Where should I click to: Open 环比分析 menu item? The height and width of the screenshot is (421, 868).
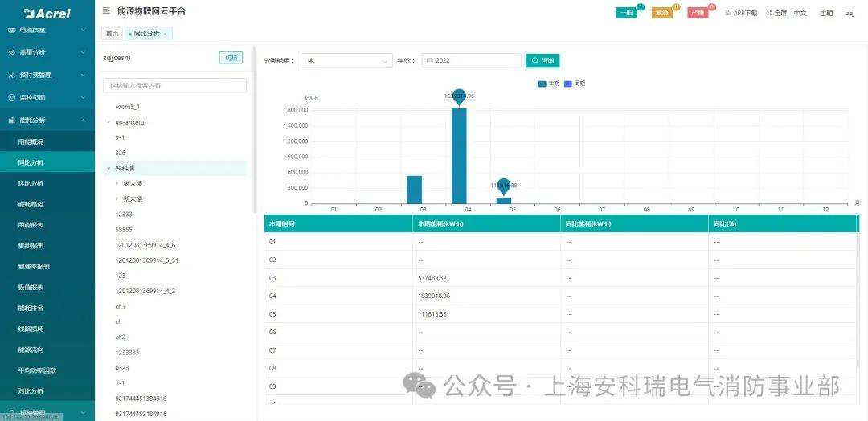point(47,183)
